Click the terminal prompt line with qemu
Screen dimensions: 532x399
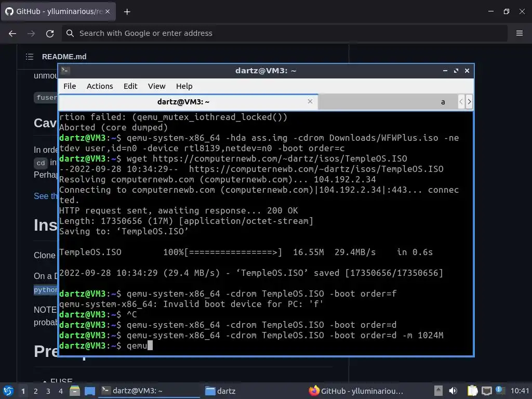tap(106, 345)
